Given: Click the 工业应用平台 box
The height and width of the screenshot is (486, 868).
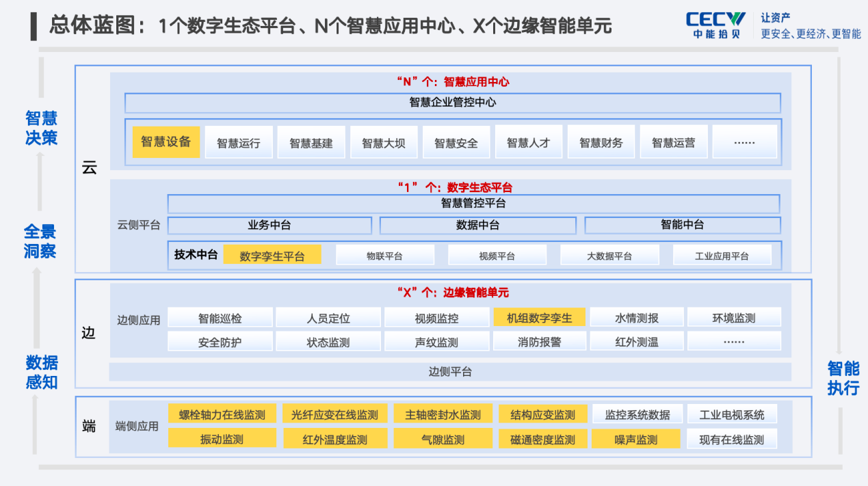Looking at the screenshot, I should click(x=722, y=256).
